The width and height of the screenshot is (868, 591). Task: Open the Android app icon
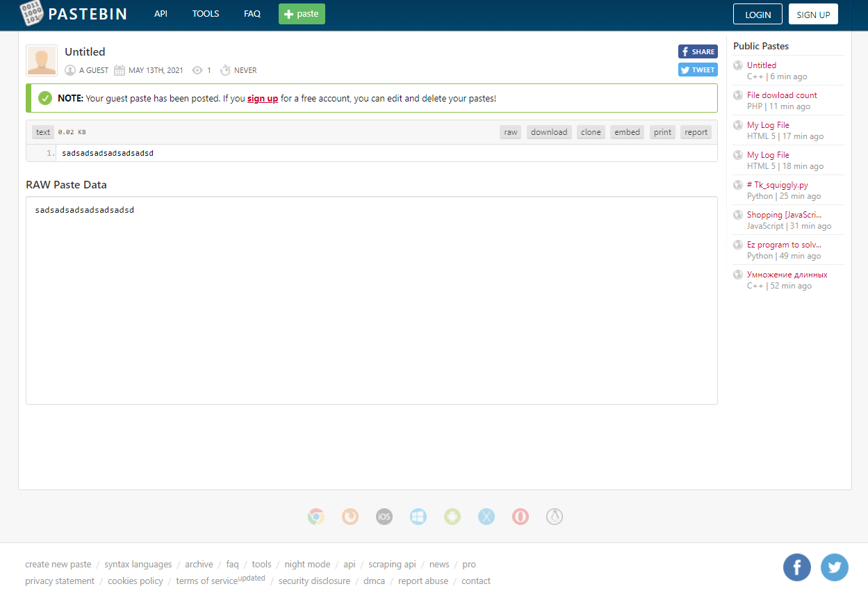(452, 517)
